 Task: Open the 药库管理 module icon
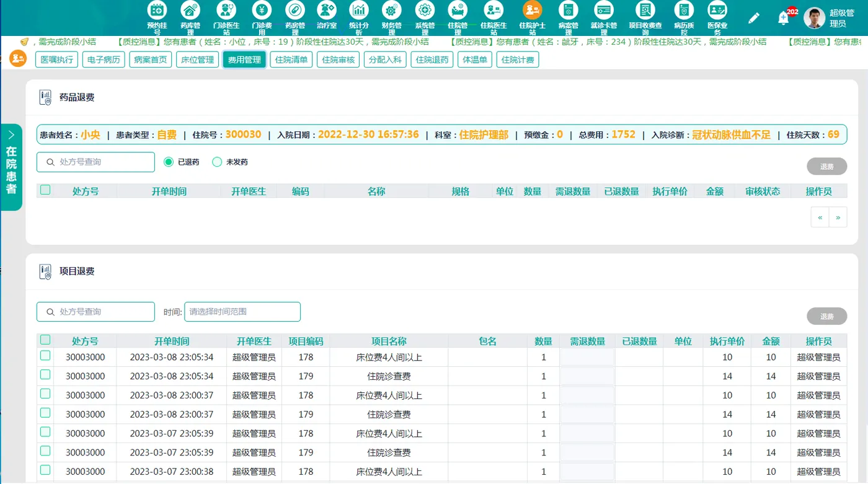(x=190, y=10)
